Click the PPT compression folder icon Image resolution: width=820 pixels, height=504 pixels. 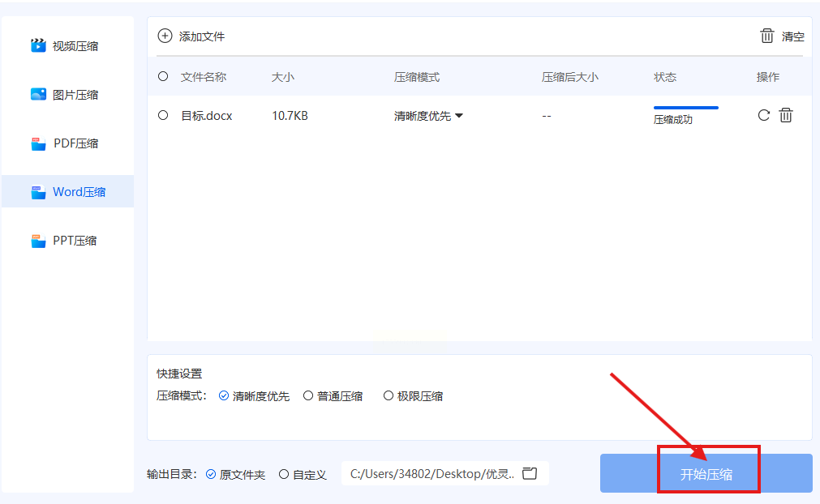38,241
